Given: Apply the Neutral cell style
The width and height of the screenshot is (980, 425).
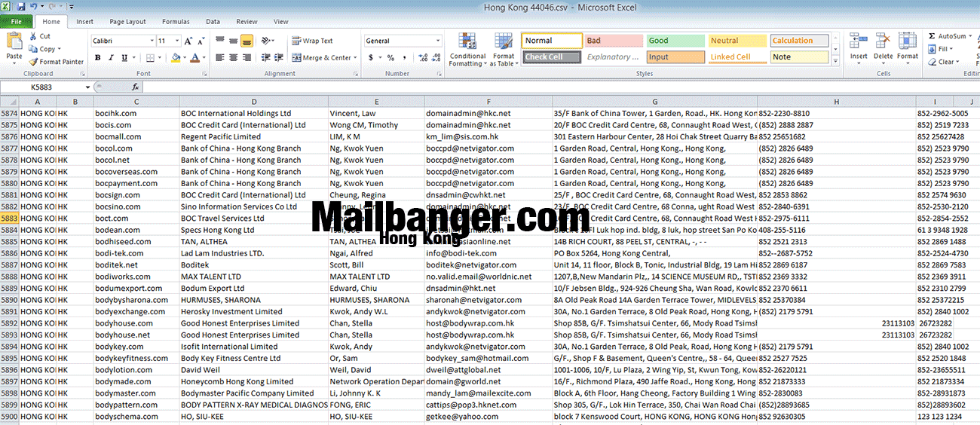Looking at the screenshot, I should [x=737, y=41].
